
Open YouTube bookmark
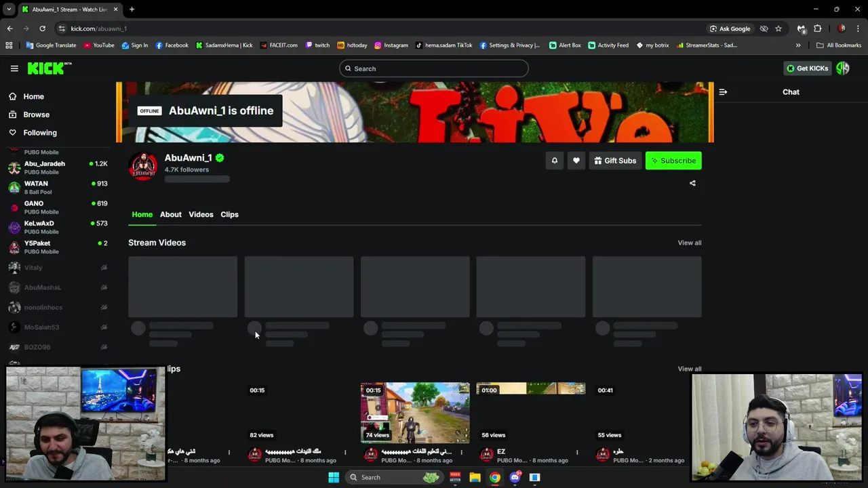point(99,45)
